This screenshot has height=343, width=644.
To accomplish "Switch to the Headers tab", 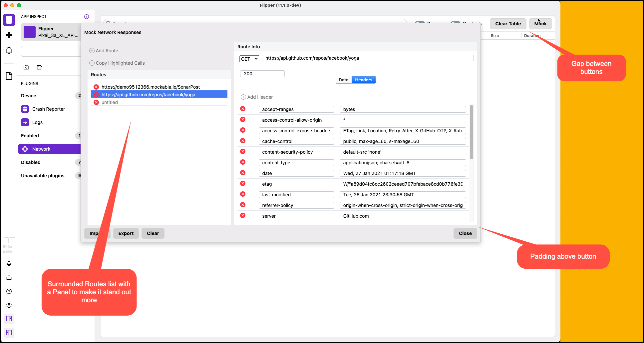I will coord(364,80).
